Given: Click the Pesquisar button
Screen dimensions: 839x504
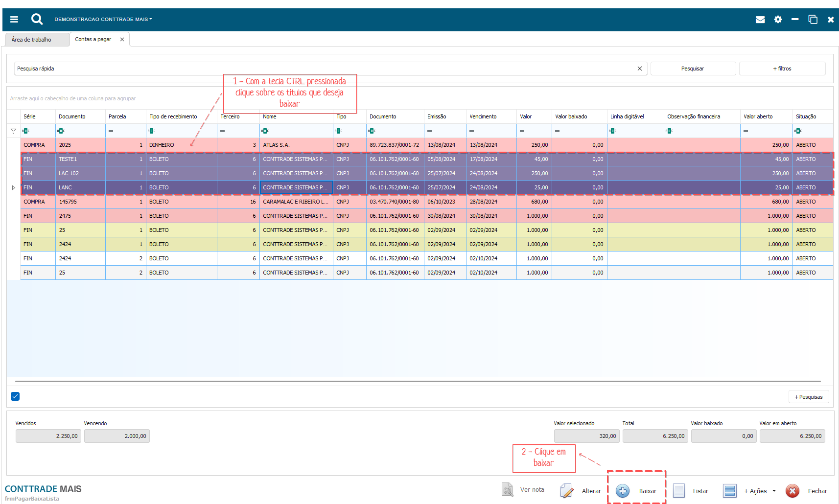Looking at the screenshot, I should tap(692, 69).
